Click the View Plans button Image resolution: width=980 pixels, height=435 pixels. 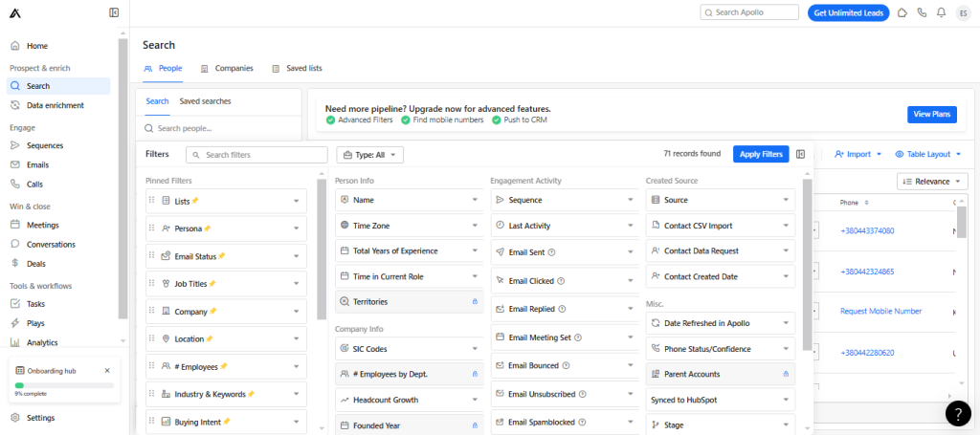pyautogui.click(x=931, y=114)
